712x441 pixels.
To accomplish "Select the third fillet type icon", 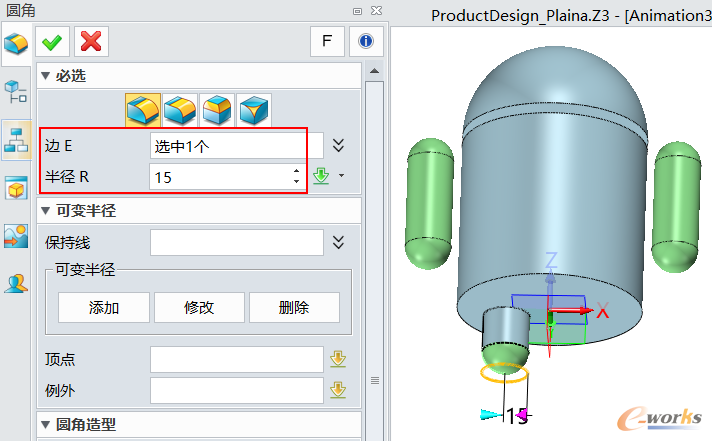I will tap(217, 109).
